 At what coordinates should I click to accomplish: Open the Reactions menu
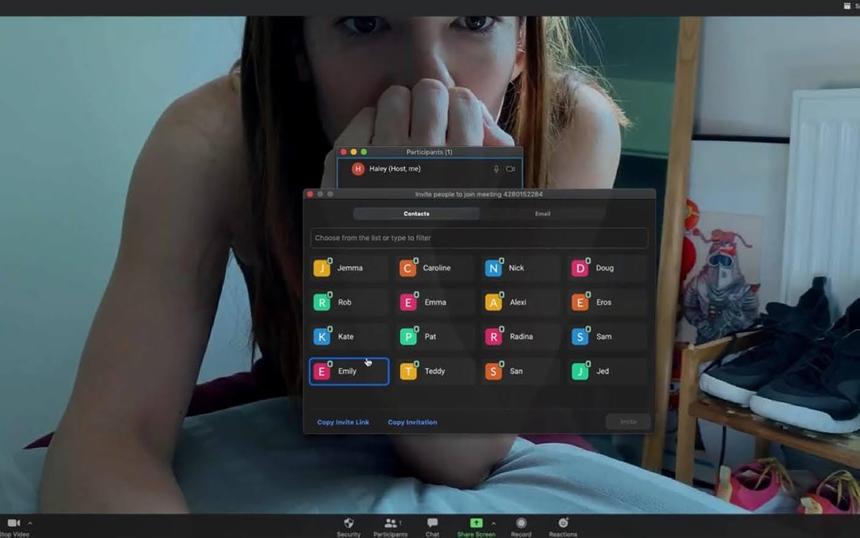pyautogui.click(x=563, y=524)
